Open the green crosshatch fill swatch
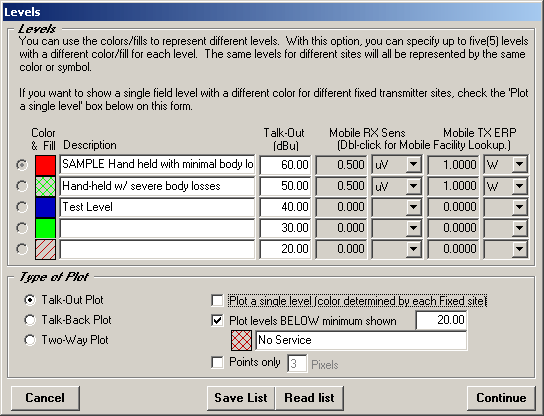This screenshot has width=544, height=416. (x=45, y=186)
